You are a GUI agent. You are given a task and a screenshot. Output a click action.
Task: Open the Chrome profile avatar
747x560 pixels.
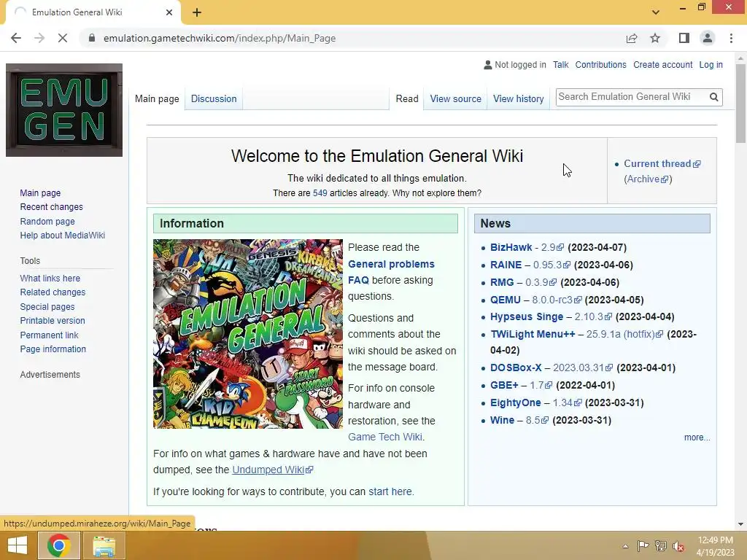click(x=708, y=38)
